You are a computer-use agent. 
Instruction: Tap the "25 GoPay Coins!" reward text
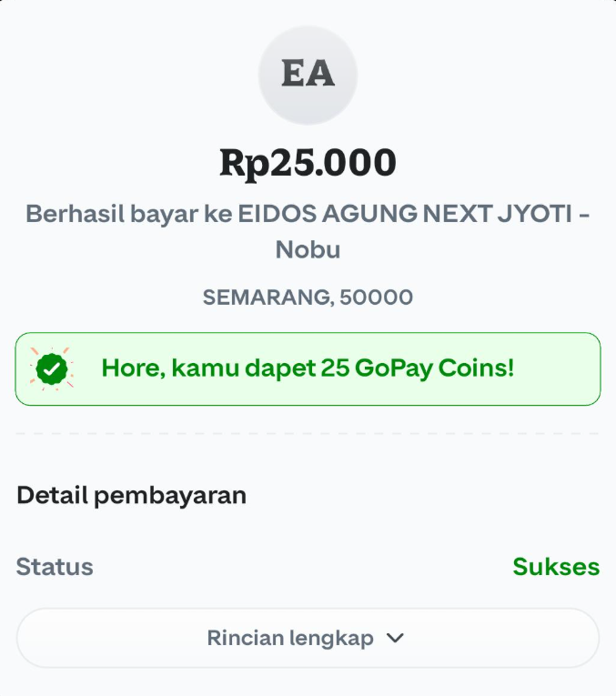coord(417,368)
